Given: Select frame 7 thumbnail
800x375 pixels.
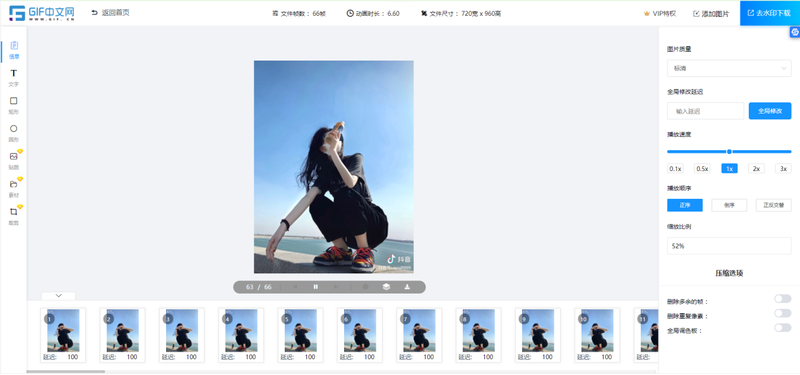Looking at the screenshot, I should click(x=419, y=335).
